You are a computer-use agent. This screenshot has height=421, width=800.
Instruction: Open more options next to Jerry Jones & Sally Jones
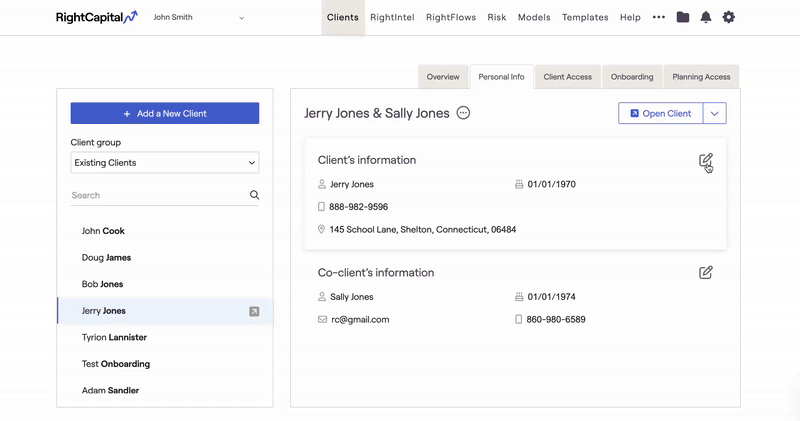pos(463,113)
